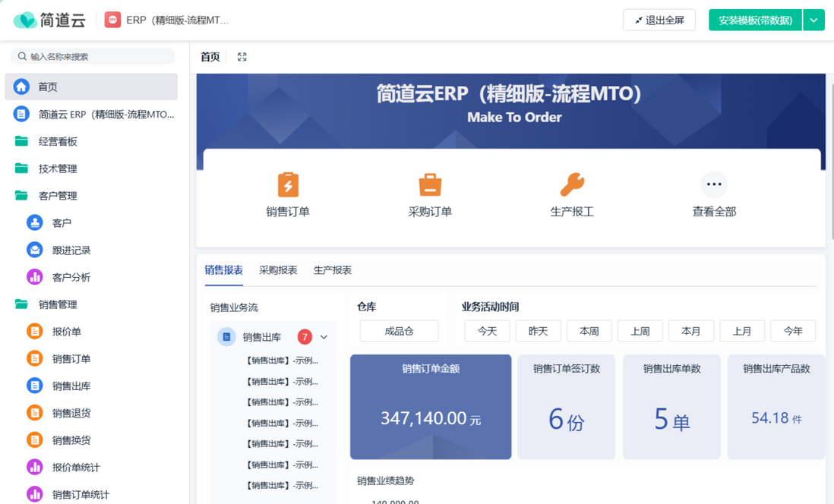This screenshot has width=834, height=504.
Task: Click 查看全部 label text
Action: (714, 212)
